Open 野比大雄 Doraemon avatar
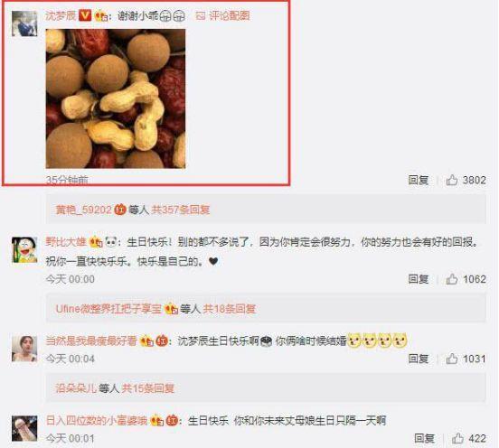Viewport: 499px width, 448px height. pos(24,250)
